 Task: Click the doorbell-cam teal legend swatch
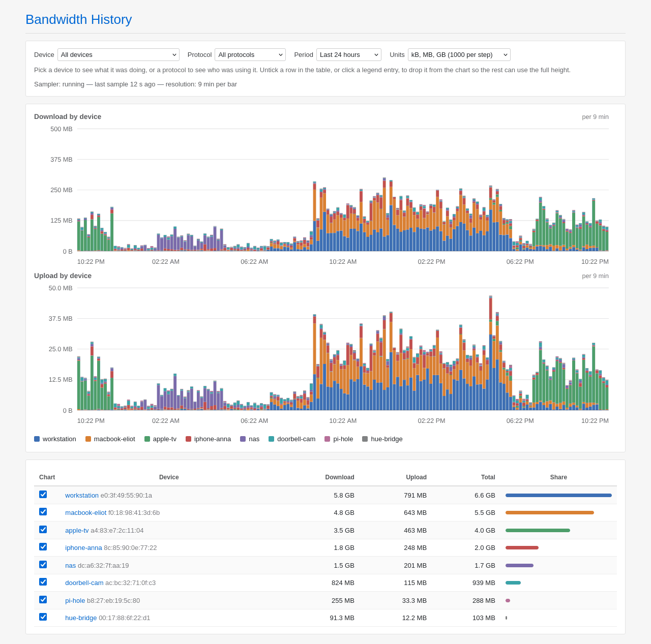[272, 439]
